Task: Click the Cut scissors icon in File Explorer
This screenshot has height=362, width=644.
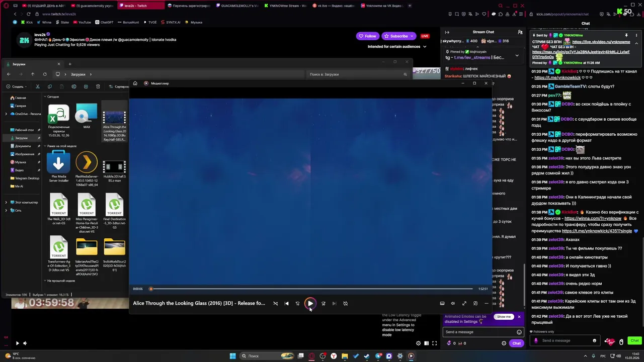Action: (x=37, y=86)
